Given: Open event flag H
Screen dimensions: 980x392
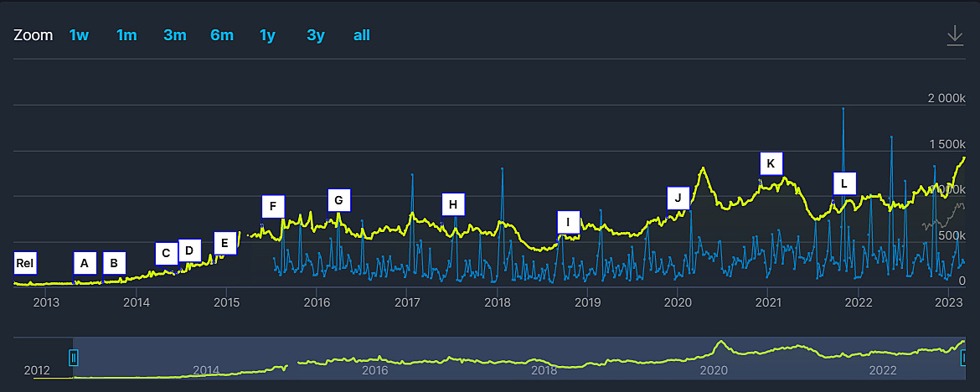Looking at the screenshot, I should [453, 204].
